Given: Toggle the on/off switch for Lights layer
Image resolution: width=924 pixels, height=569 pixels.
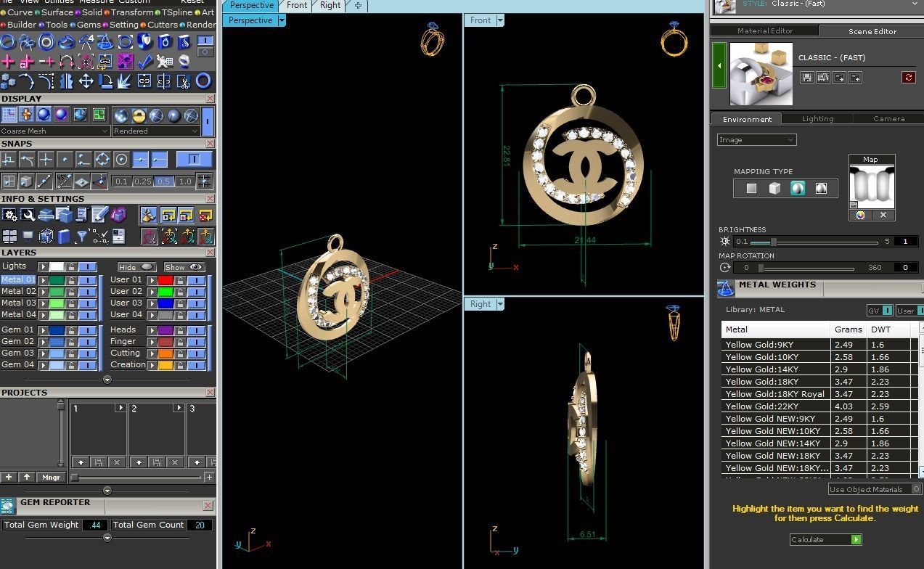Looking at the screenshot, I should point(87,266).
